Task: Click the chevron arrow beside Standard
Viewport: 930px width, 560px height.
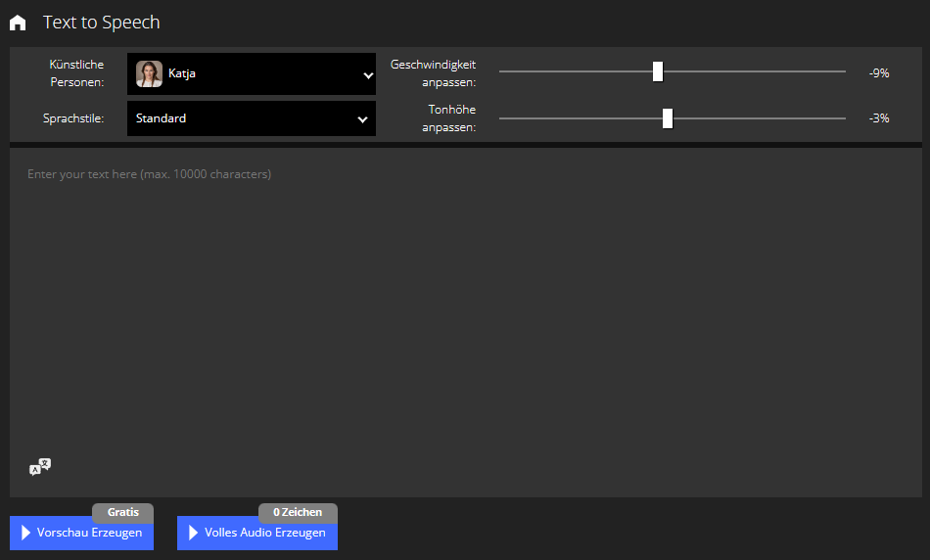Action: [362, 119]
